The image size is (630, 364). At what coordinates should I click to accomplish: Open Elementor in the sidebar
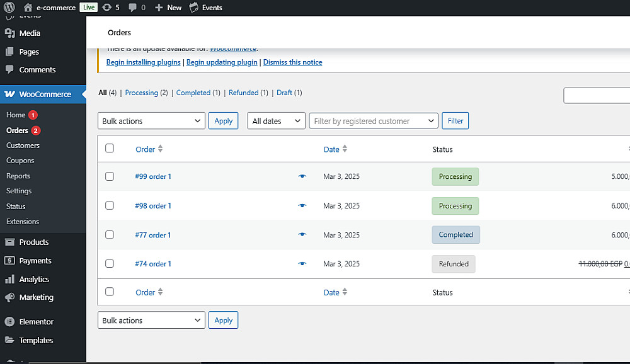pyautogui.click(x=37, y=322)
